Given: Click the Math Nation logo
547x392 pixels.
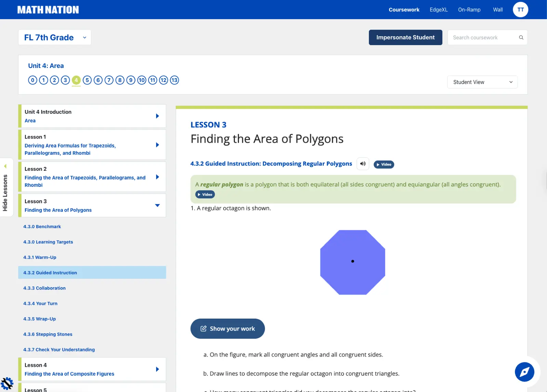Looking at the screenshot, I should coord(48,10).
